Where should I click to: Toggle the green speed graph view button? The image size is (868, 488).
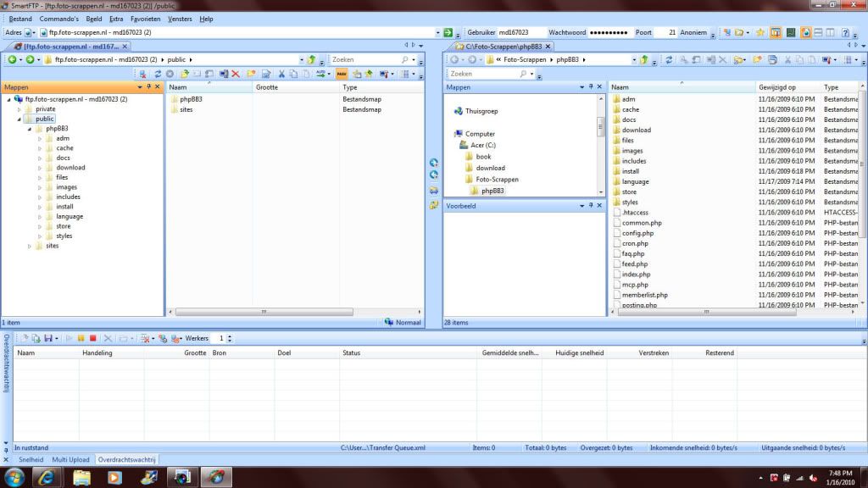pyautogui.click(x=791, y=33)
